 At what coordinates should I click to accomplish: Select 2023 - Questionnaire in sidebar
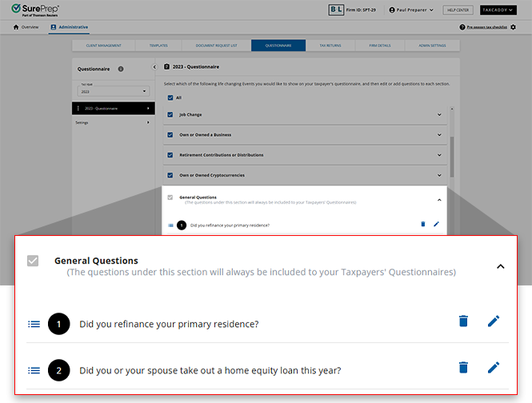coord(114,108)
